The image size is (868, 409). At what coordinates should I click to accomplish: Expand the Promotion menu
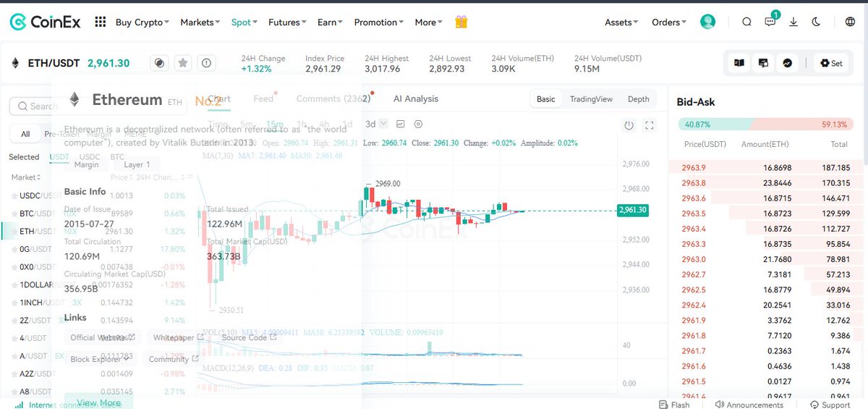click(x=379, y=22)
